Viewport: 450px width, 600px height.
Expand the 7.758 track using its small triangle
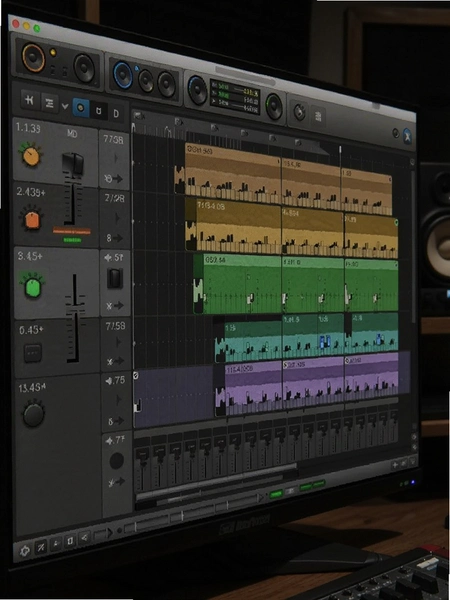tap(117, 342)
